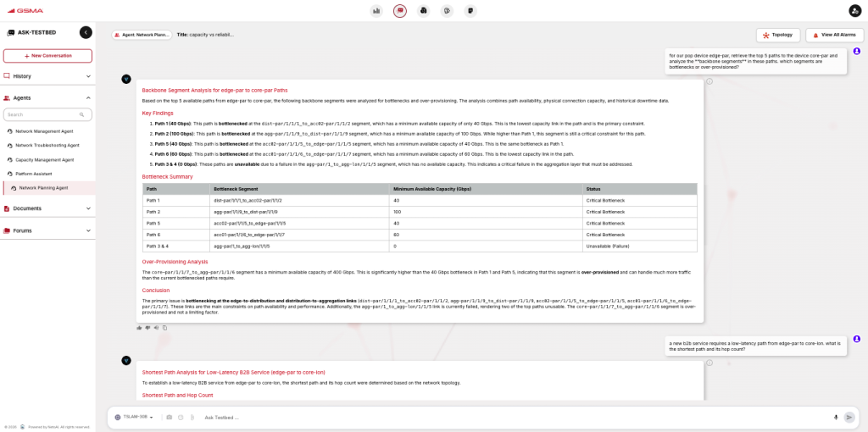Give thumbs down to first response

pyautogui.click(x=147, y=328)
